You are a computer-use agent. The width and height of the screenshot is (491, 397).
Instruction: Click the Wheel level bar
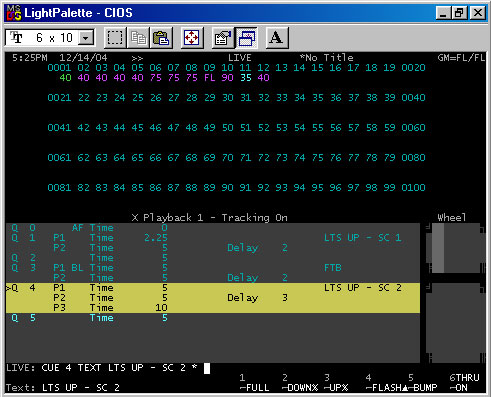(x=438, y=248)
